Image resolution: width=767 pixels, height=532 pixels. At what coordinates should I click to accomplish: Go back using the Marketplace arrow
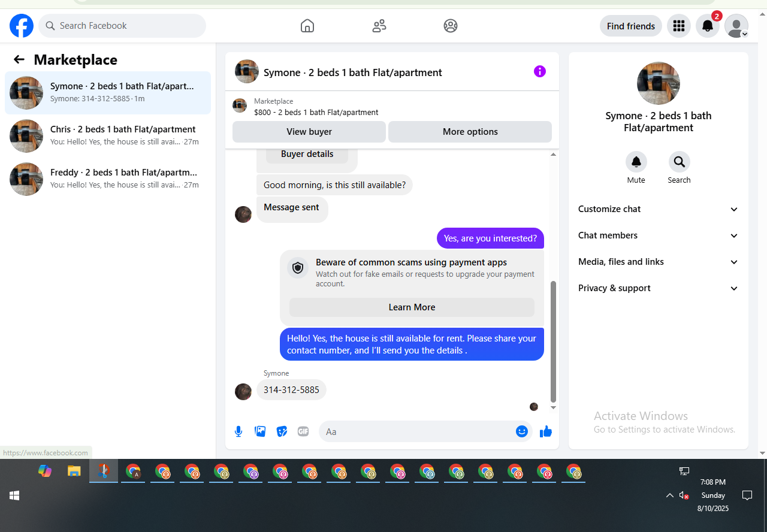pyautogui.click(x=19, y=59)
